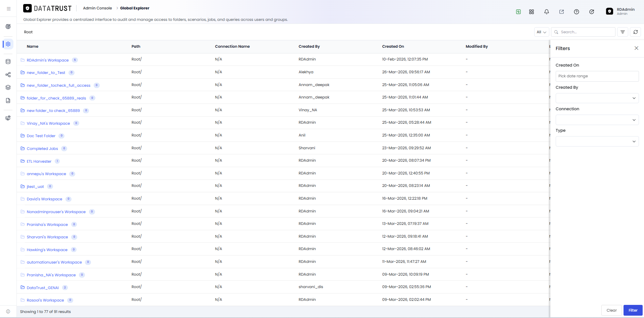Sort by Name column header
Viewport: 644px width, 318px height.
33,46
